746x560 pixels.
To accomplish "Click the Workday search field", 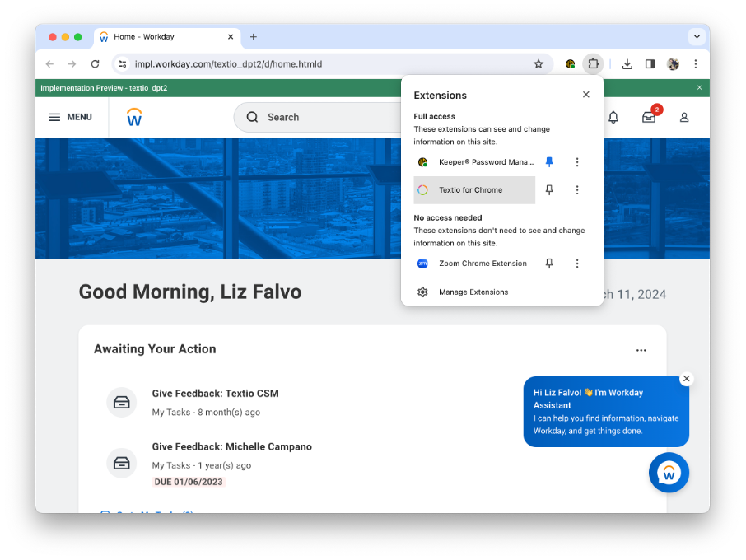I will pos(321,118).
